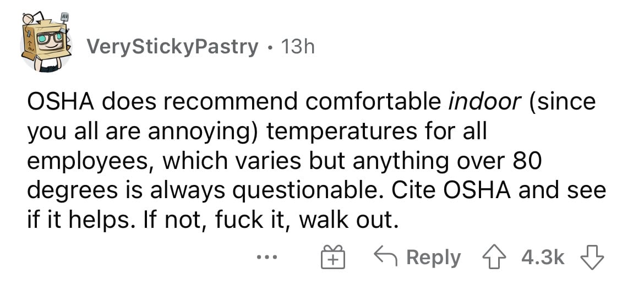Click the 13h timestamp

[x=298, y=47]
